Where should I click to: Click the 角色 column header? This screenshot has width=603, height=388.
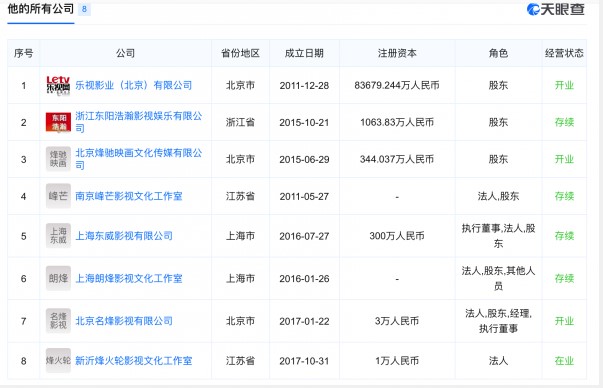pos(498,53)
